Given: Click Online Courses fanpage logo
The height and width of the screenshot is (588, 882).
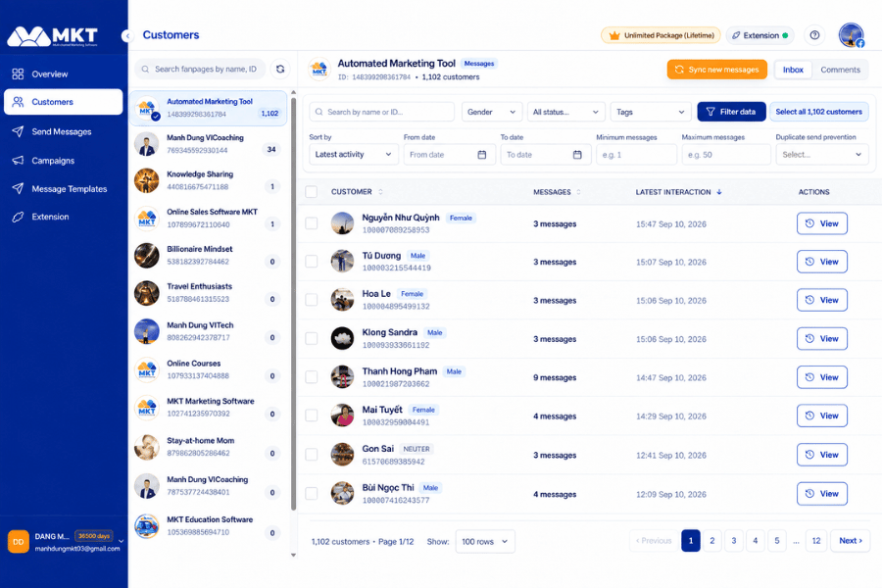Looking at the screenshot, I should click(x=147, y=369).
